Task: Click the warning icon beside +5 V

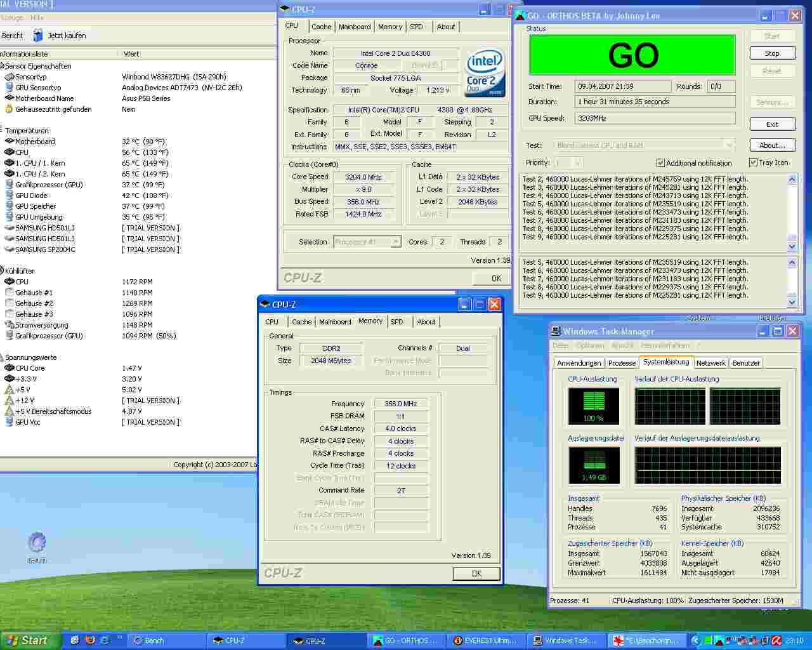Action: point(9,390)
